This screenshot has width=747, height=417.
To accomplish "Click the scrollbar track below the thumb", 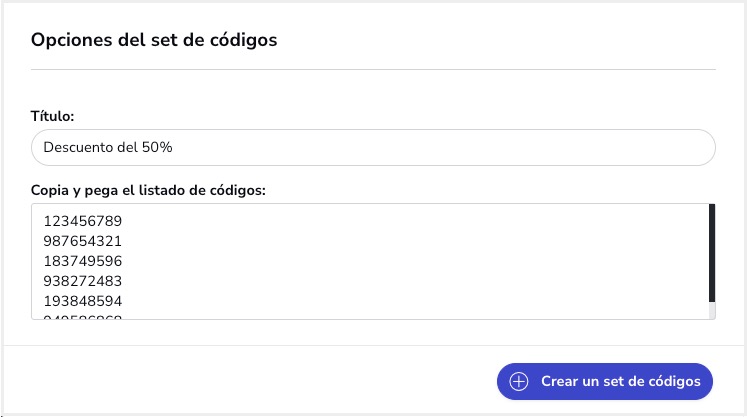I will coord(712,310).
